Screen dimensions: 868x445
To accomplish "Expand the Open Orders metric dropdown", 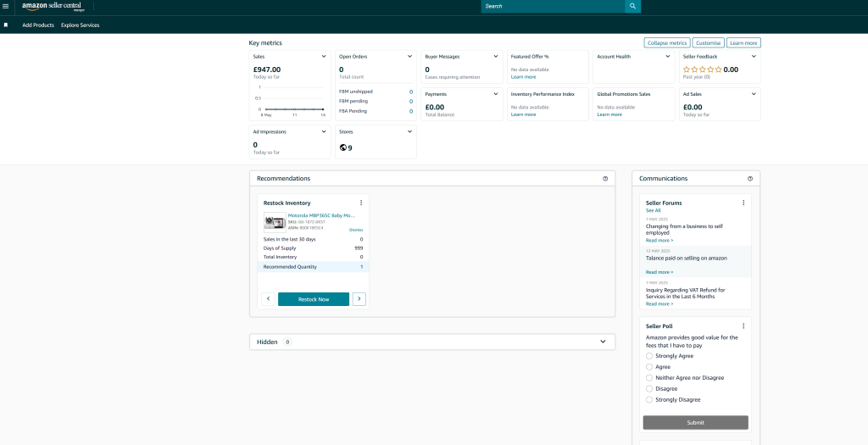I will (x=409, y=57).
